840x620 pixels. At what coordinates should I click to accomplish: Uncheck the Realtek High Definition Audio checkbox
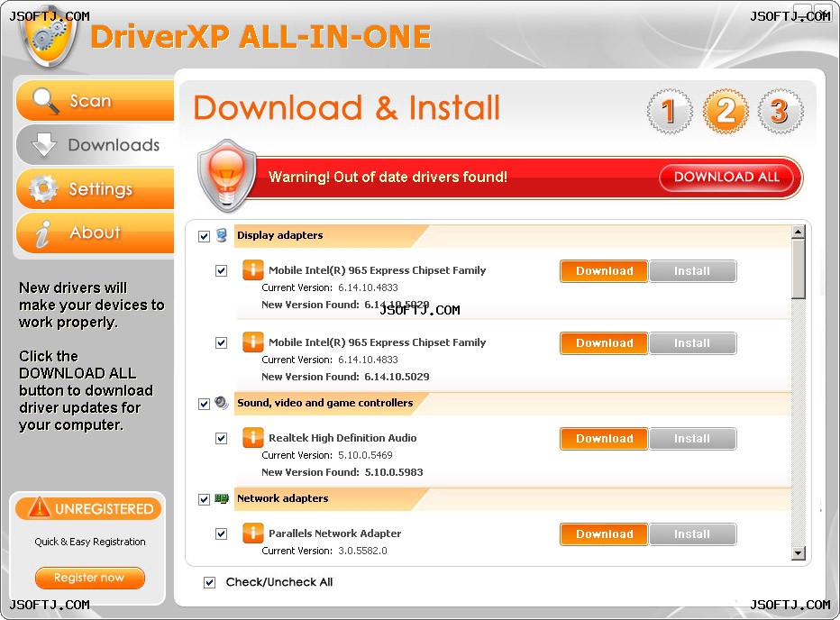pyautogui.click(x=221, y=438)
